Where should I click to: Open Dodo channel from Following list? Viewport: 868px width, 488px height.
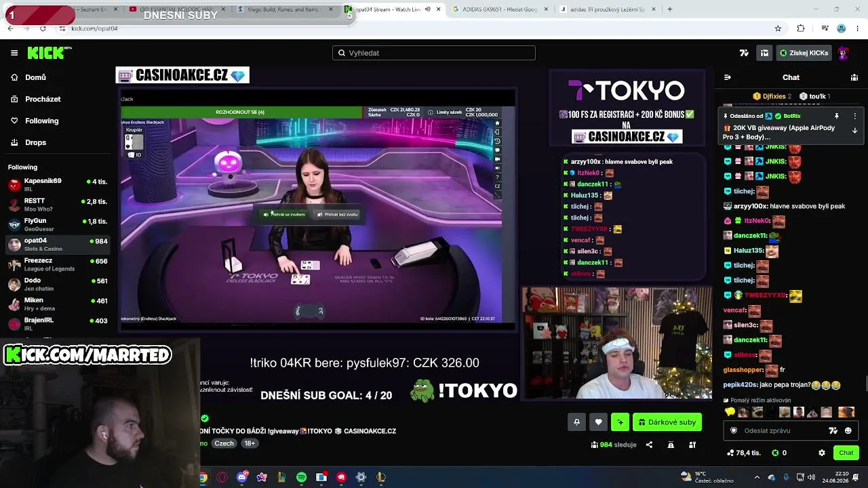[57, 284]
